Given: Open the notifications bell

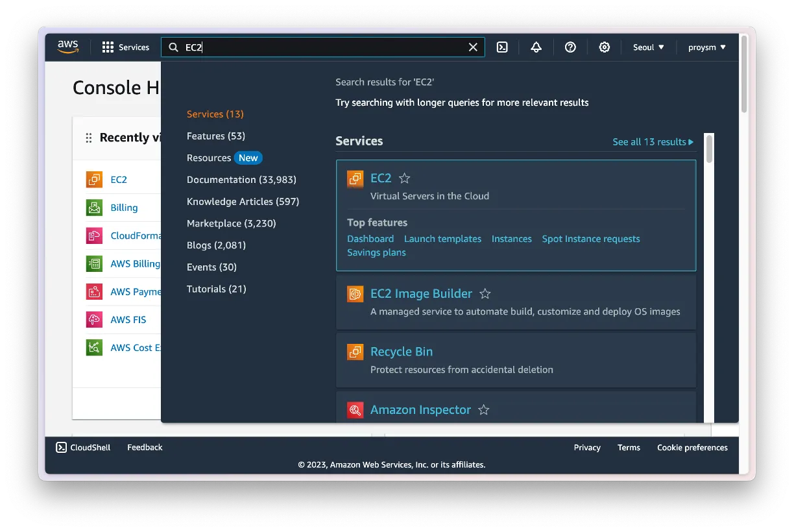Looking at the screenshot, I should 536,47.
